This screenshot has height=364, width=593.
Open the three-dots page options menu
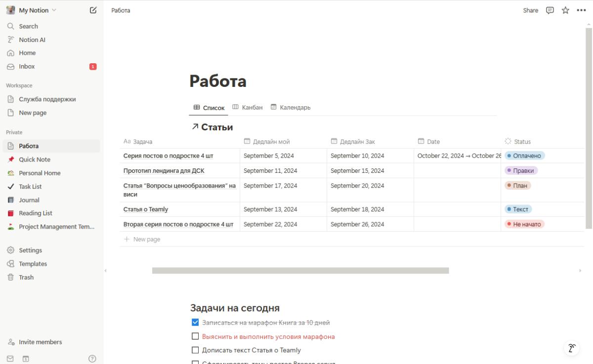click(581, 10)
